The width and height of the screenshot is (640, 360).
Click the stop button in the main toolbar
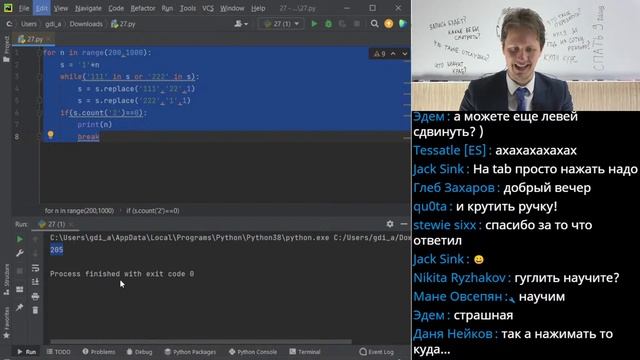point(357,24)
